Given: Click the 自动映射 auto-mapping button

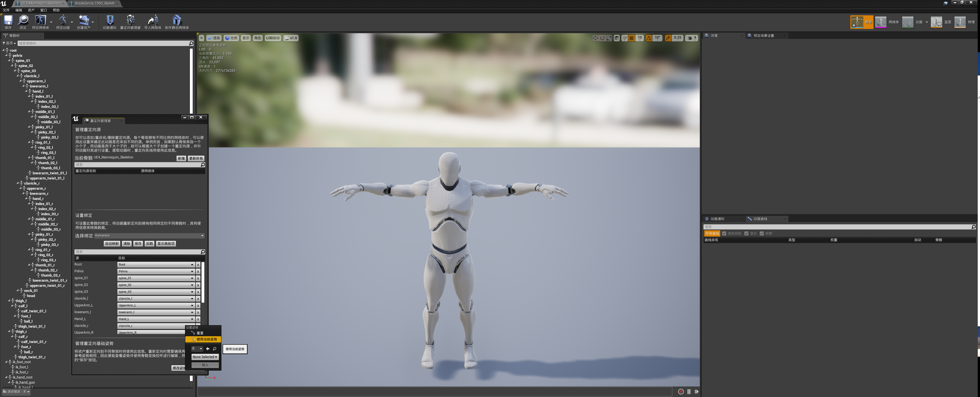Looking at the screenshot, I should coord(112,244).
